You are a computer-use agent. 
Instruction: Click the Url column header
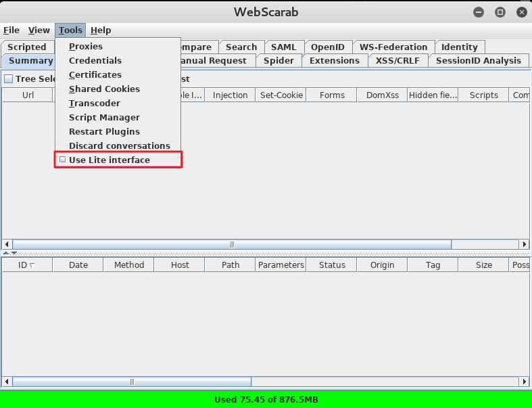click(x=28, y=95)
